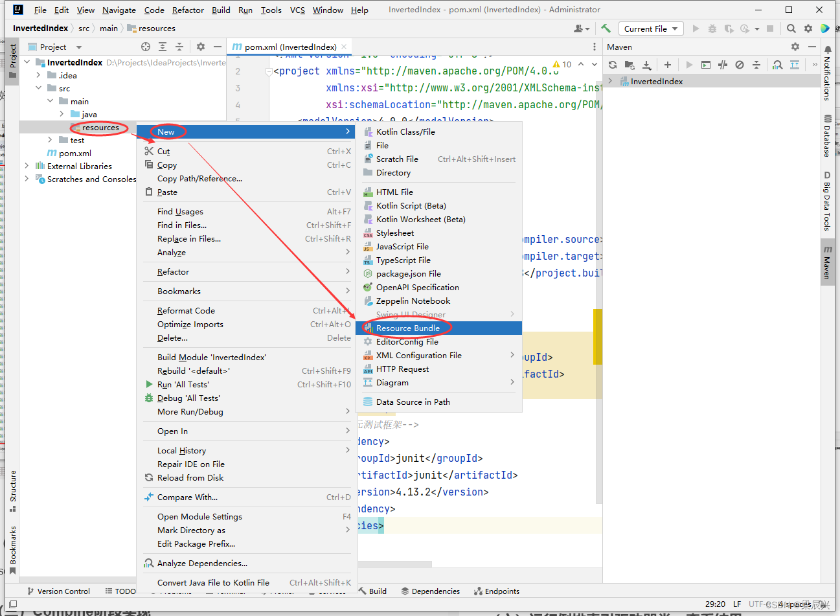Viewport: 840px width, 616px height.
Task: Click line position 29:20 in status bar
Action: [715, 604]
